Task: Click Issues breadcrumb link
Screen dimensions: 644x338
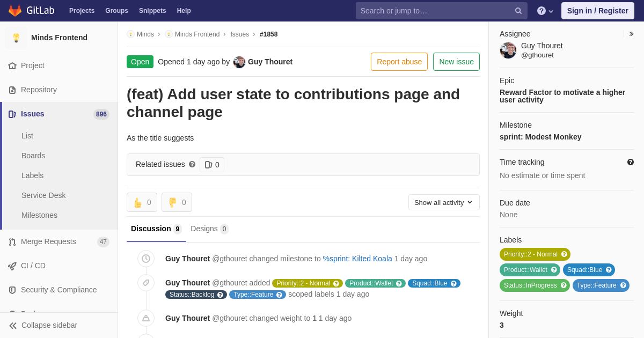Action: click(x=239, y=34)
